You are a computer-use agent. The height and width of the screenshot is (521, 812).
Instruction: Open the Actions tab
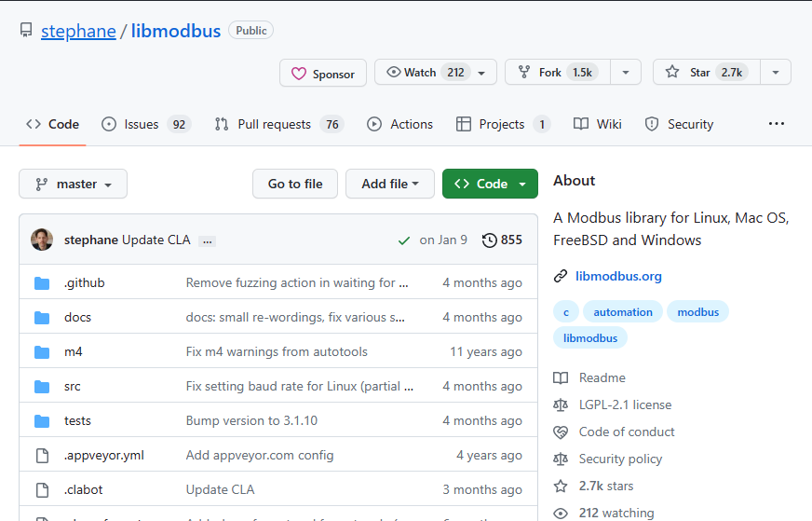point(399,124)
